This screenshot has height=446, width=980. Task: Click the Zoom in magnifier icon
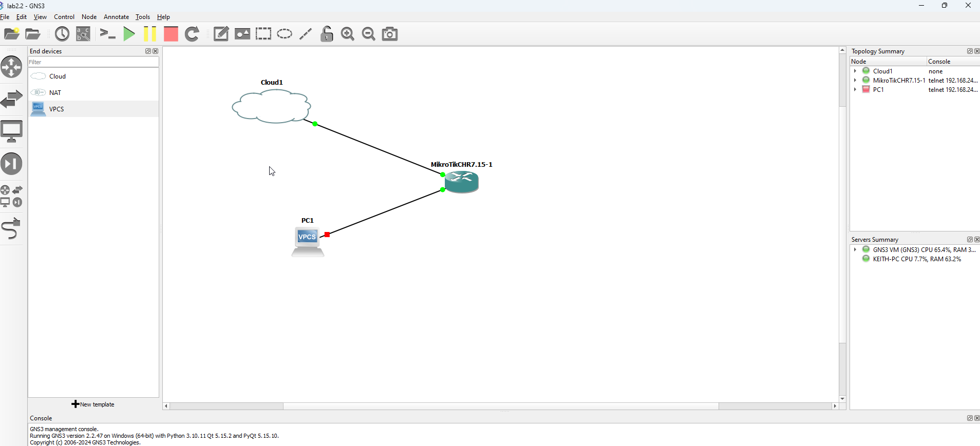[x=348, y=34]
